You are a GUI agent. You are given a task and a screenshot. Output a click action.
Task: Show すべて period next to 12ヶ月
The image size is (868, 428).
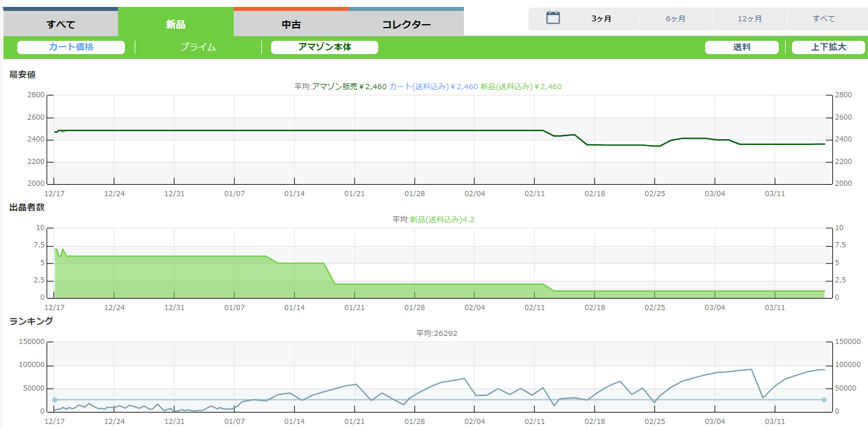click(824, 19)
